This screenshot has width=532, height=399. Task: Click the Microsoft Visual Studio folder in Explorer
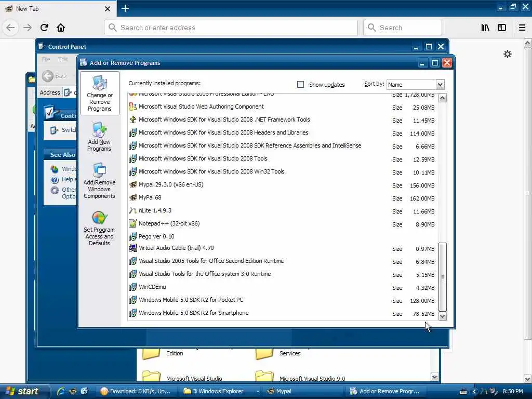click(182, 377)
